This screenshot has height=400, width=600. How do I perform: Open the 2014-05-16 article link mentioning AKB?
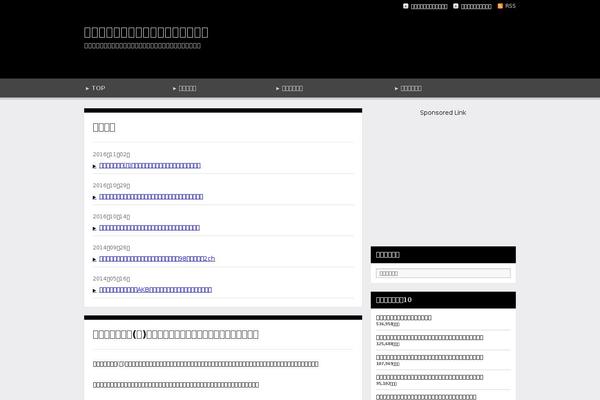pos(155,289)
